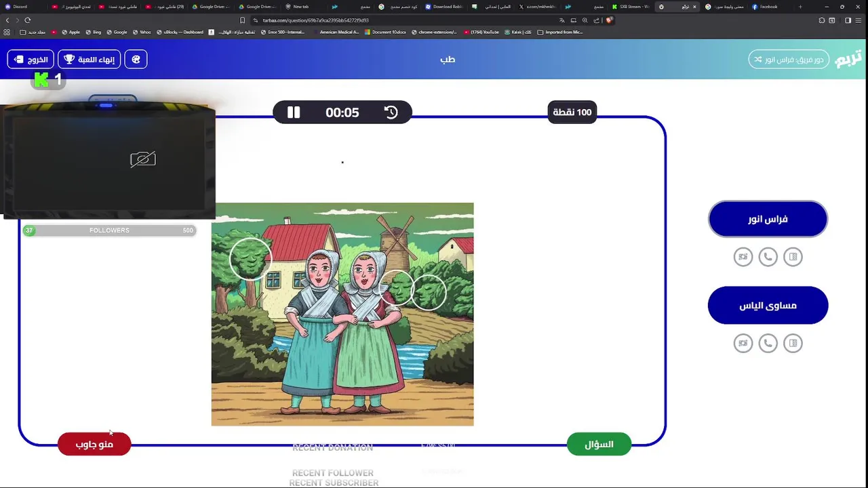Screen dimensions: 868x488
Task: Open the American Medical A... bookmark
Action: pyautogui.click(x=336, y=32)
